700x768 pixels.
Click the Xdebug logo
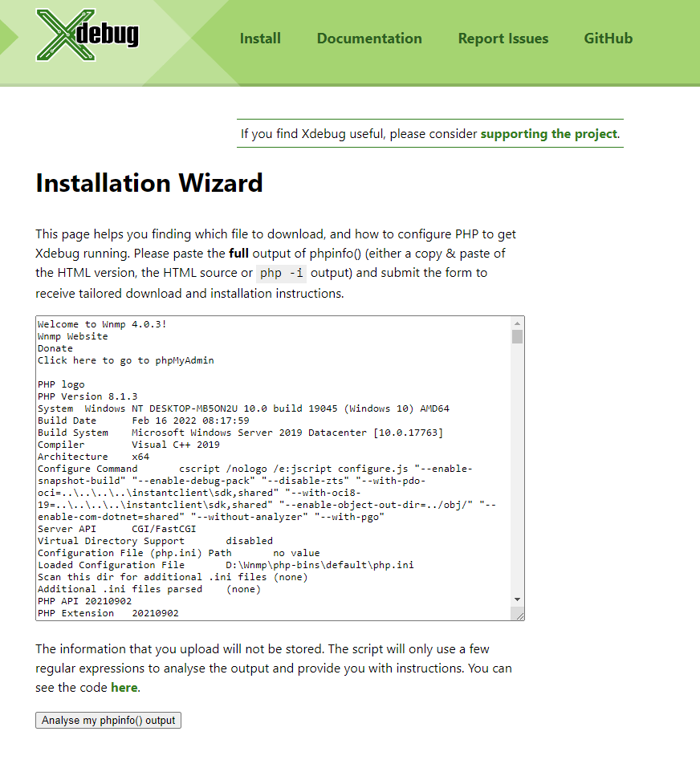(x=87, y=35)
